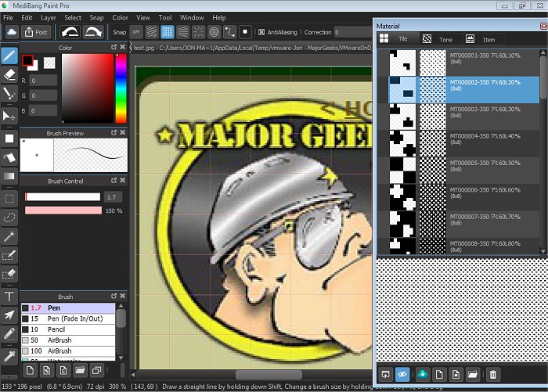Select the Move tool with arrow icon
Image resolution: width=548 pixels, height=392 pixels.
(x=9, y=116)
